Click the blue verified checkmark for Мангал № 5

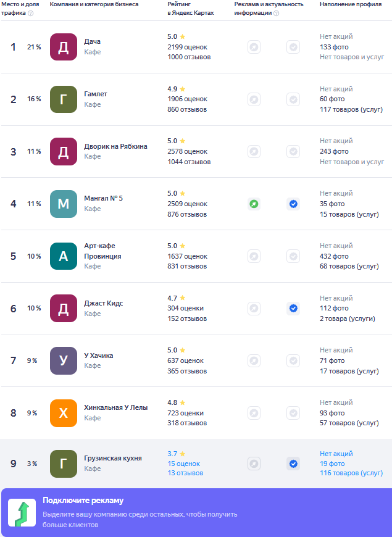293,204
